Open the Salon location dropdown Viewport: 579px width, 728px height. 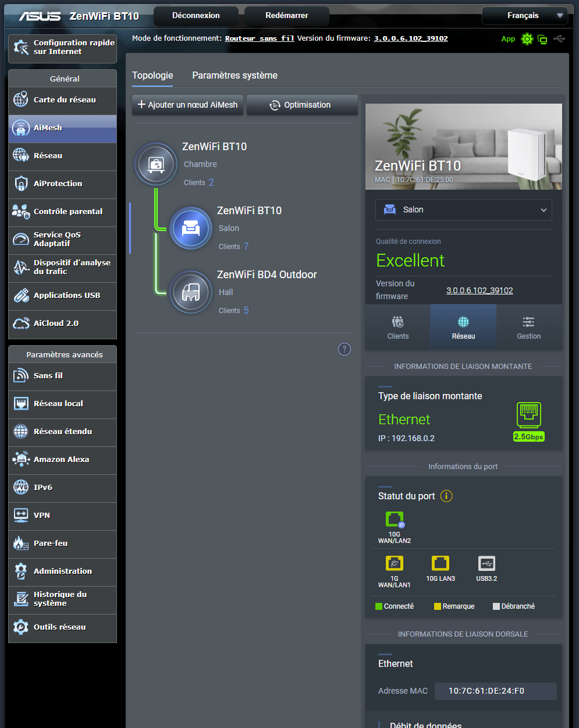463,209
